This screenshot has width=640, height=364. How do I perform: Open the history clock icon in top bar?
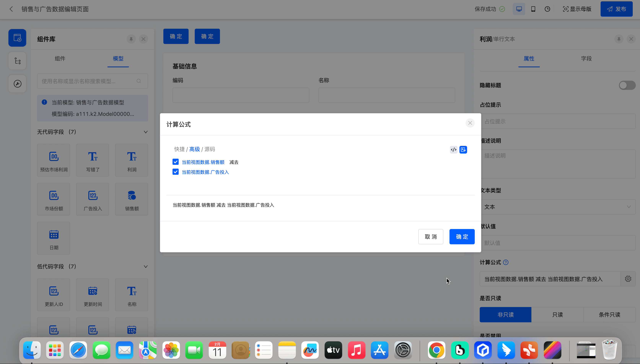547,9
